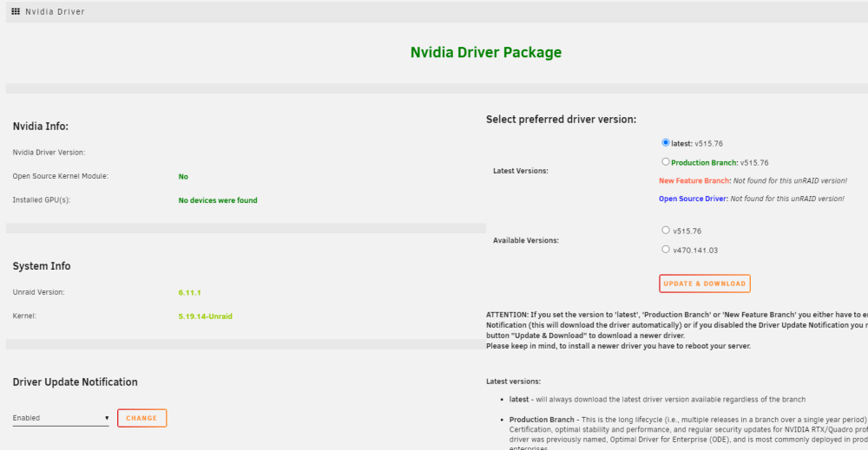Image resolution: width=868 pixels, height=450 pixels.
Task: Click the 'Unraid Version:' label
Action: click(x=39, y=292)
